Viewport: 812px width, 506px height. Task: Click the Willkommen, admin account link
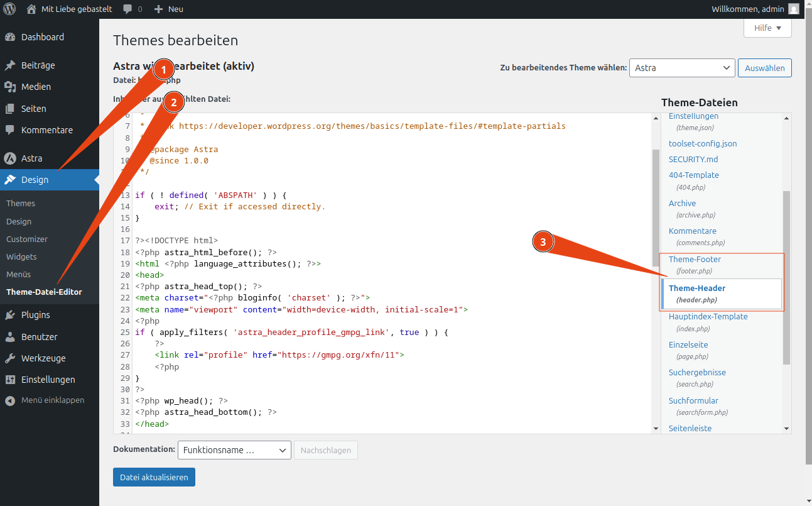(x=755, y=9)
